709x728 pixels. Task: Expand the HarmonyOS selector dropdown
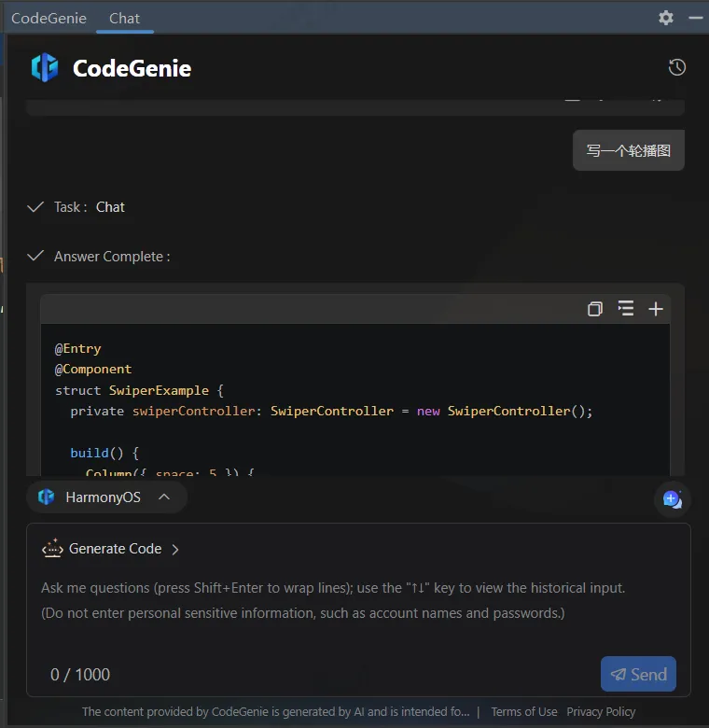click(x=164, y=497)
